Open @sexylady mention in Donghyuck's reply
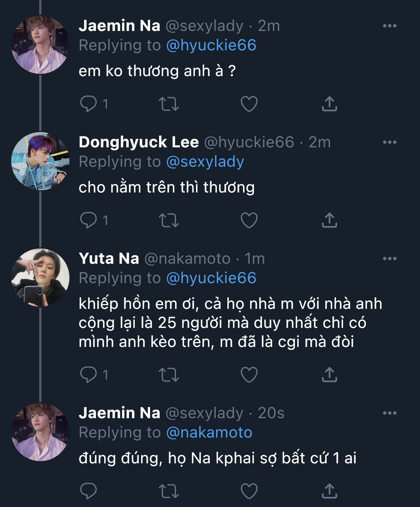 click(205, 162)
